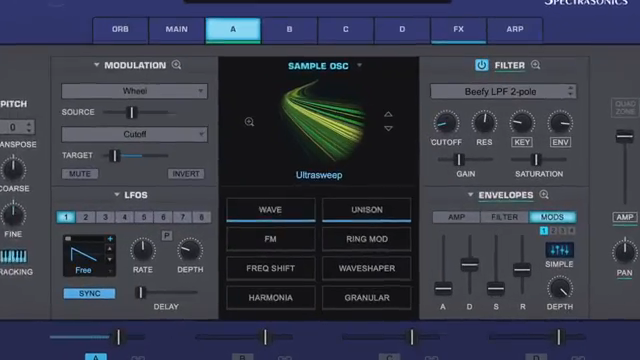Open the FM oscillator page
The image size is (640, 360).
(x=271, y=239)
